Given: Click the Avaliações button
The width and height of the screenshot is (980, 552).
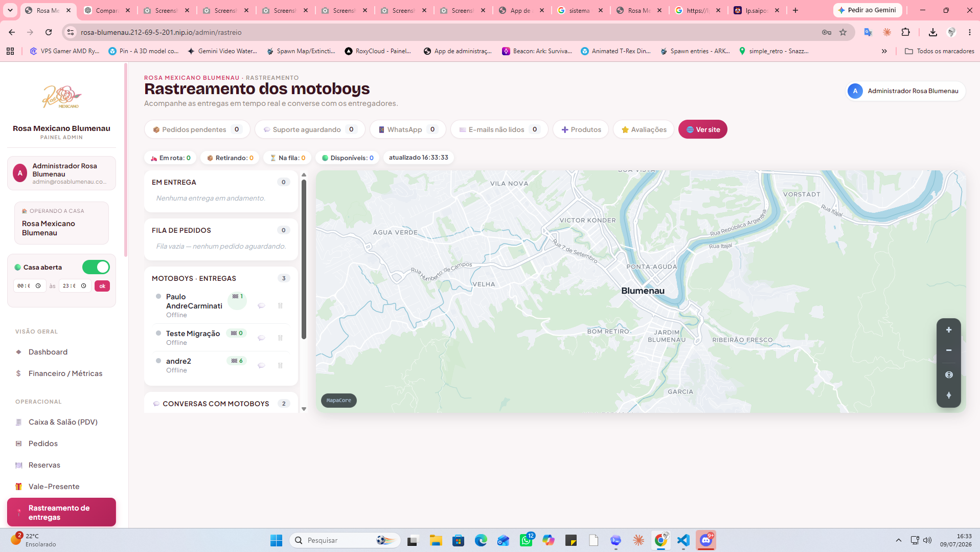Looking at the screenshot, I should (644, 129).
